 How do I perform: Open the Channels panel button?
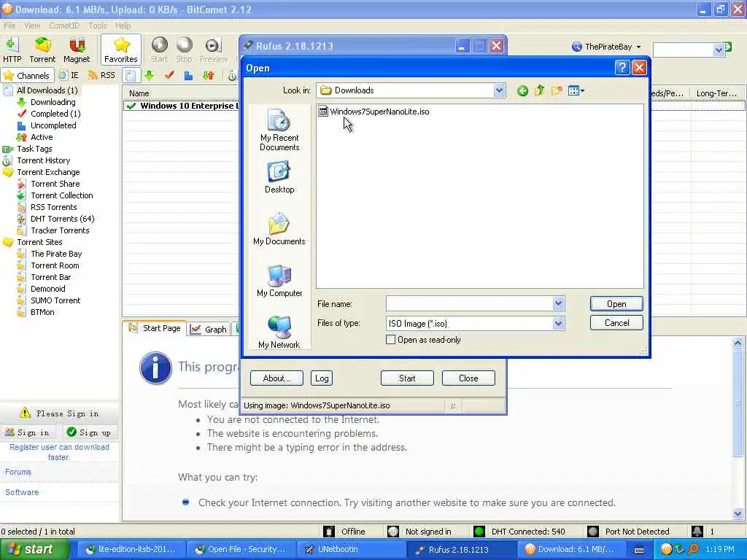[x=27, y=75]
